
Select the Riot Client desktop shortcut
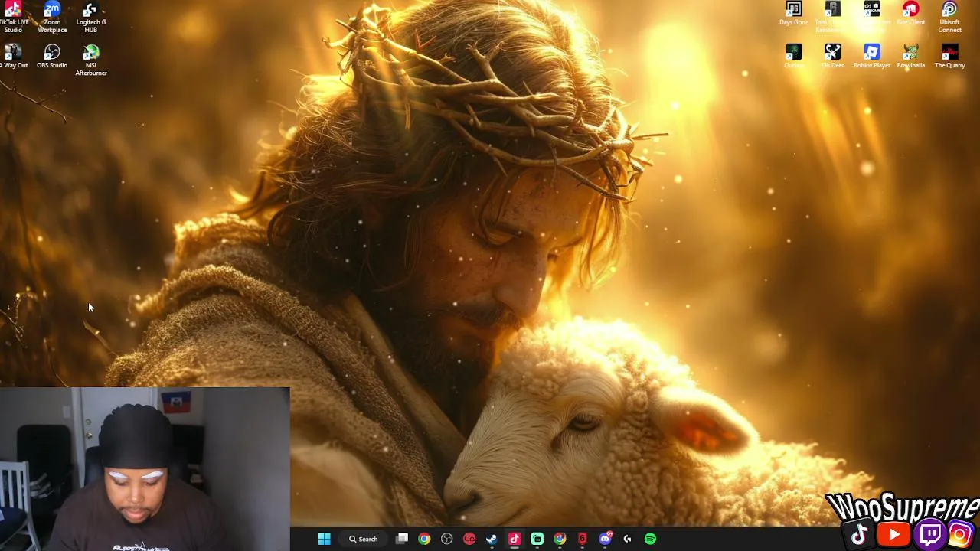(910, 13)
